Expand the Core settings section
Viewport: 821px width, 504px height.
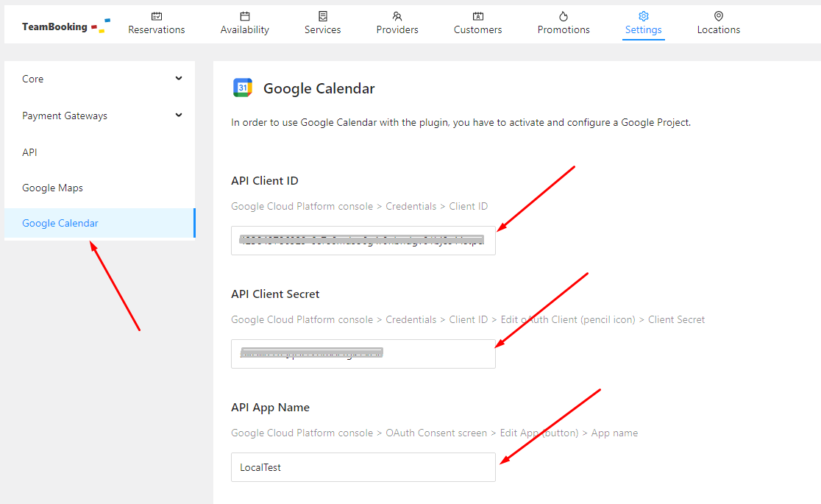32,79
